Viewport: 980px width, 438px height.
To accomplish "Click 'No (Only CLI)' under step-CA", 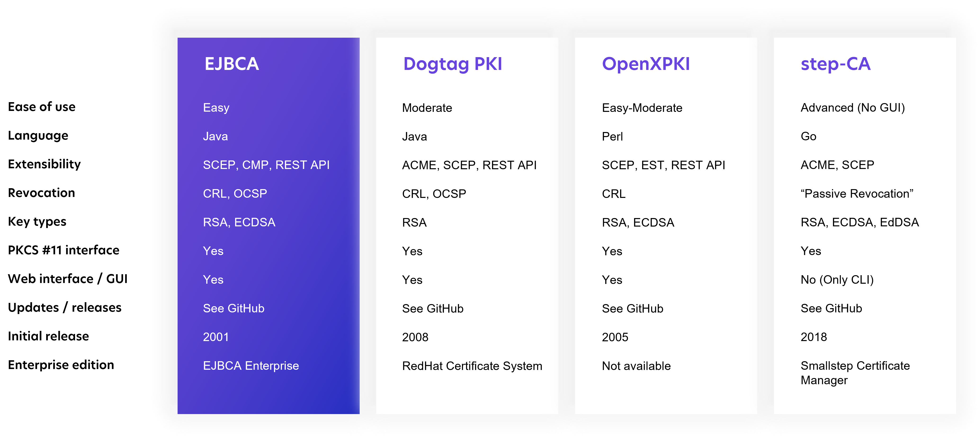I will pos(837,280).
